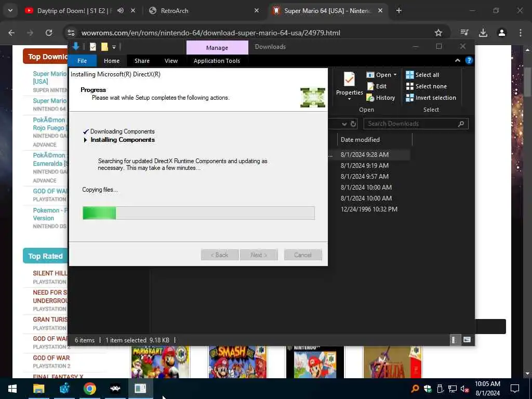Open Google Chrome from the taskbar
Image resolution: width=532 pixels, height=399 pixels.
[89, 389]
